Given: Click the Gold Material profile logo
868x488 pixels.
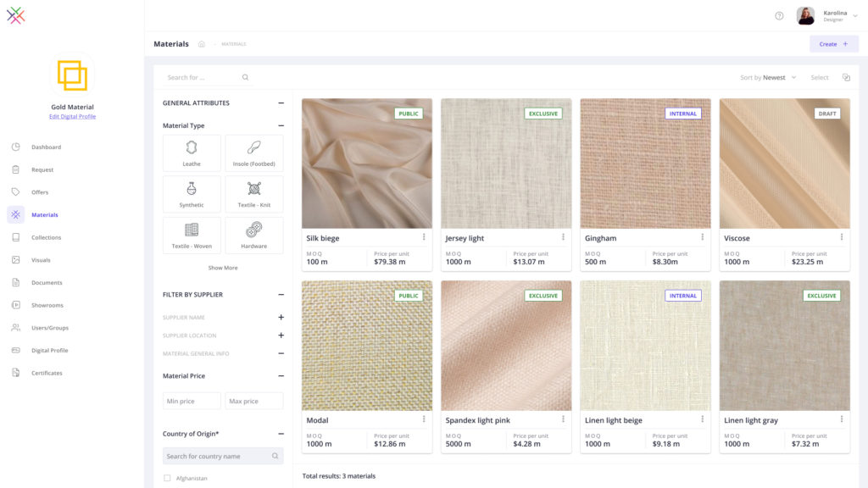Looking at the screenshot, I should point(73,75).
